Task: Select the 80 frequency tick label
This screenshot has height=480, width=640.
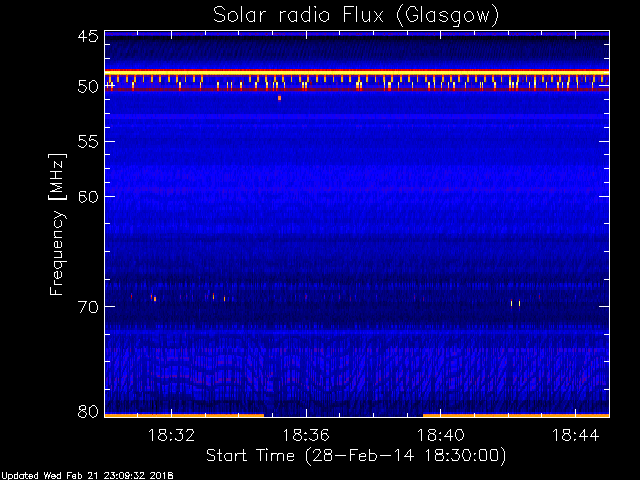Action: pos(88,411)
